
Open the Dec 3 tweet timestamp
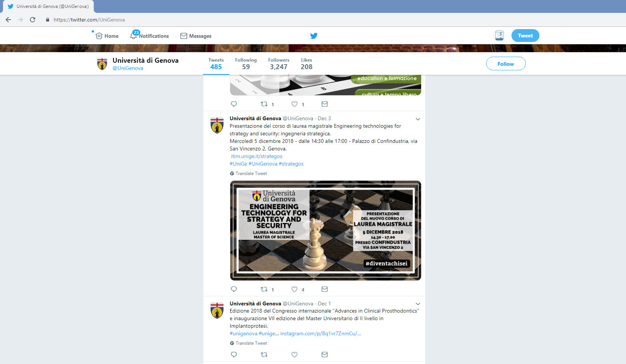pyautogui.click(x=324, y=118)
